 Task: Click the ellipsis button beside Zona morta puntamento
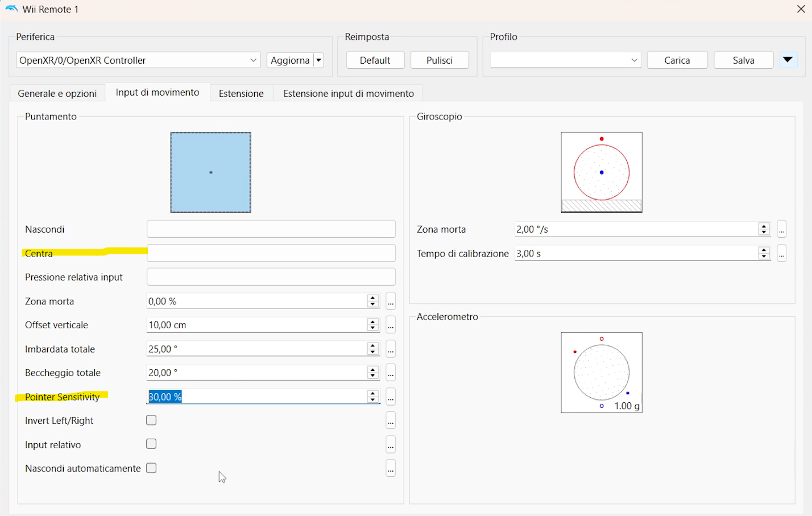[x=391, y=302]
